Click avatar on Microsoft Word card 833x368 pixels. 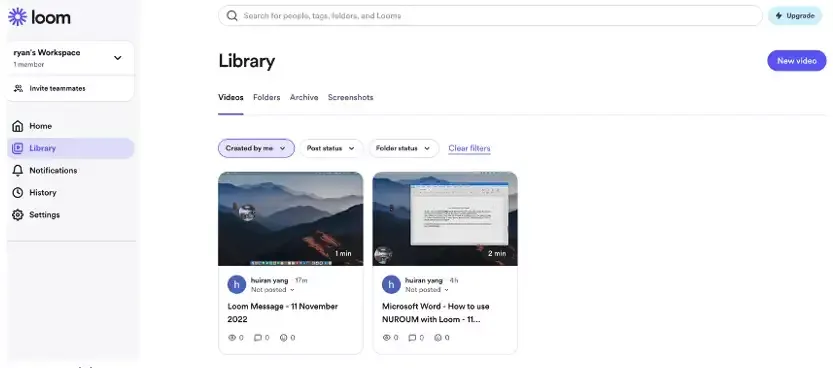392,285
